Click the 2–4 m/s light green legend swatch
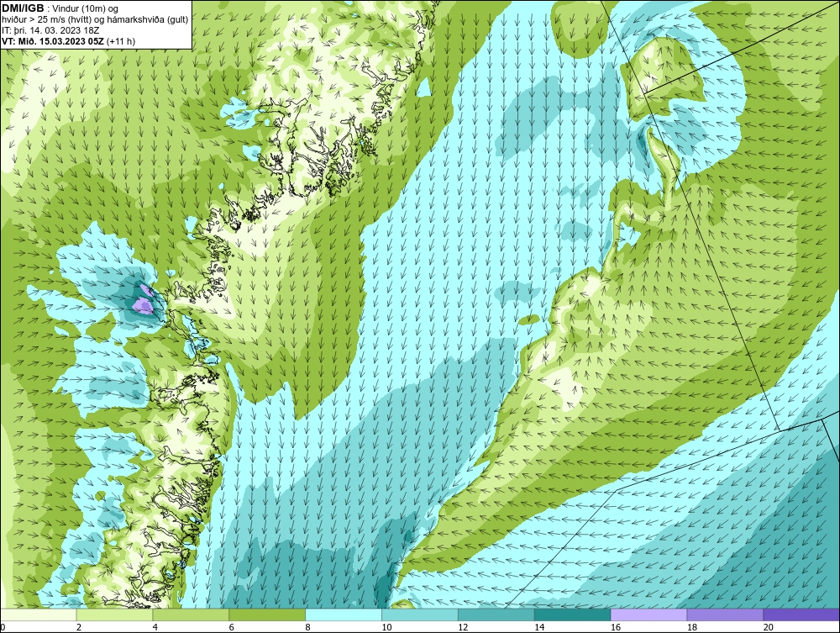840x633 pixels. pos(114,615)
